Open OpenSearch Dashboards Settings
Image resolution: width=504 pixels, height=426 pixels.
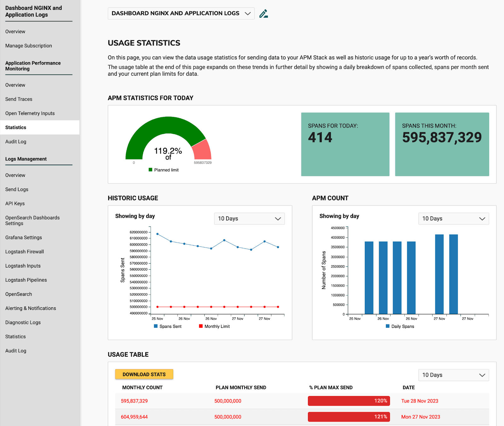click(32, 220)
